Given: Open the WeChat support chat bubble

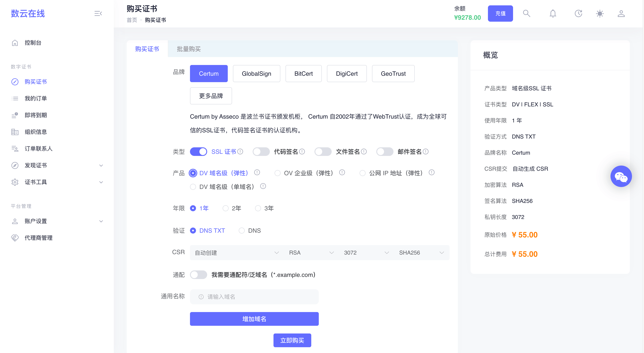Looking at the screenshot, I should coord(621,176).
